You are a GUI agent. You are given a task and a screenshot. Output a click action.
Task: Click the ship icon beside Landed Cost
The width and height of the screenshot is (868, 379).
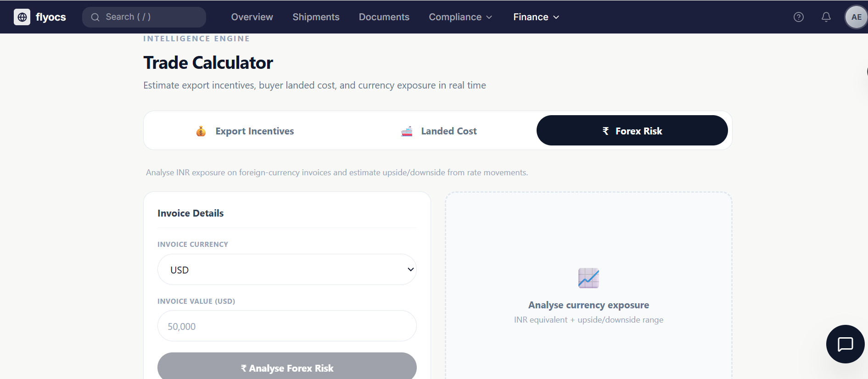tap(407, 131)
